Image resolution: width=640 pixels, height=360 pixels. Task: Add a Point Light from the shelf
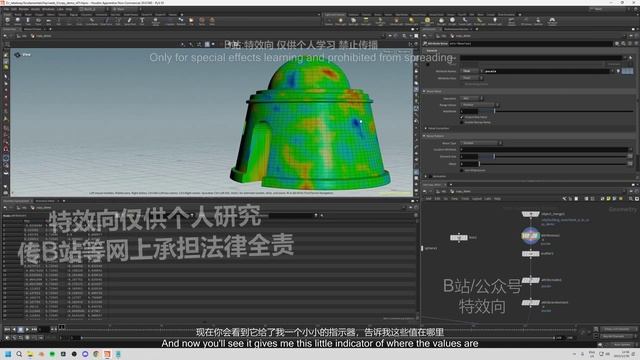pos(341,21)
